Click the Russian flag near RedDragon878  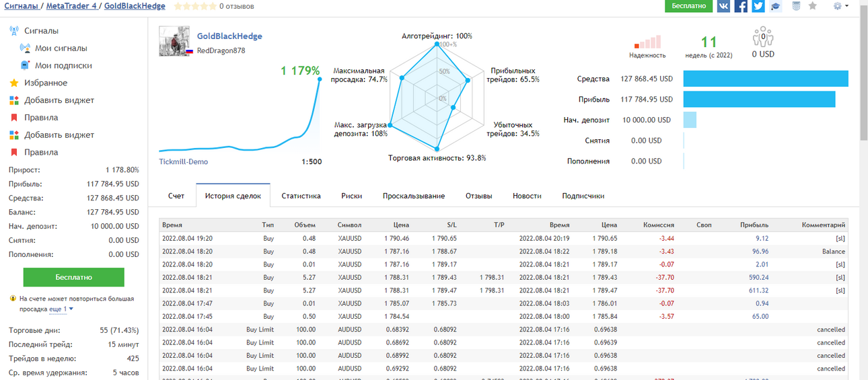tap(190, 51)
